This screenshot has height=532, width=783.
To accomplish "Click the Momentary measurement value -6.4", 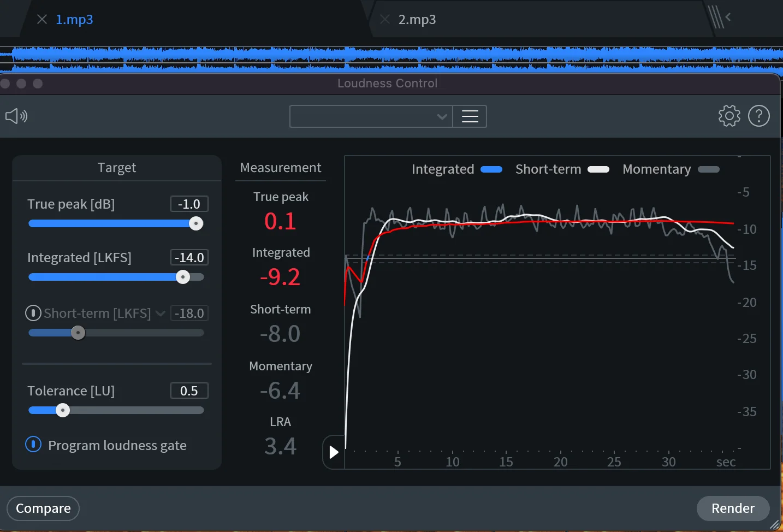I will click(x=280, y=391).
